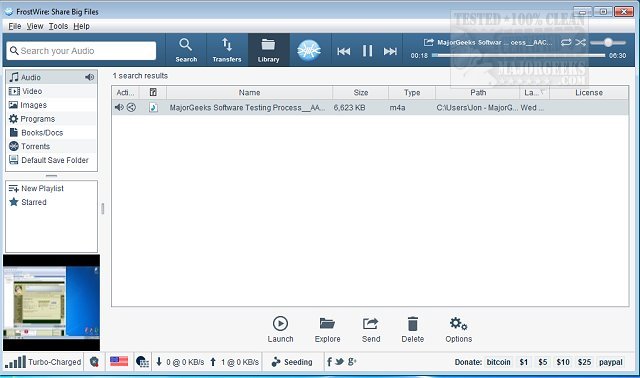
Task: Open the Tools menu
Action: 58,26
